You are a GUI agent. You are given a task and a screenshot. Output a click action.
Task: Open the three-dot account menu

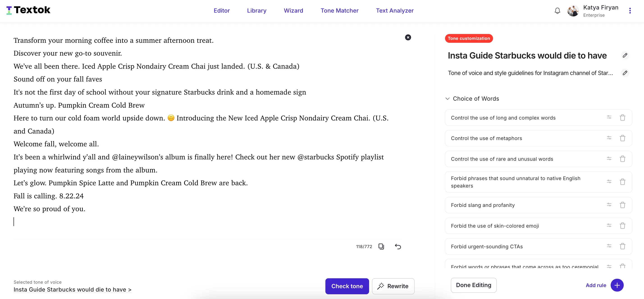630,11
